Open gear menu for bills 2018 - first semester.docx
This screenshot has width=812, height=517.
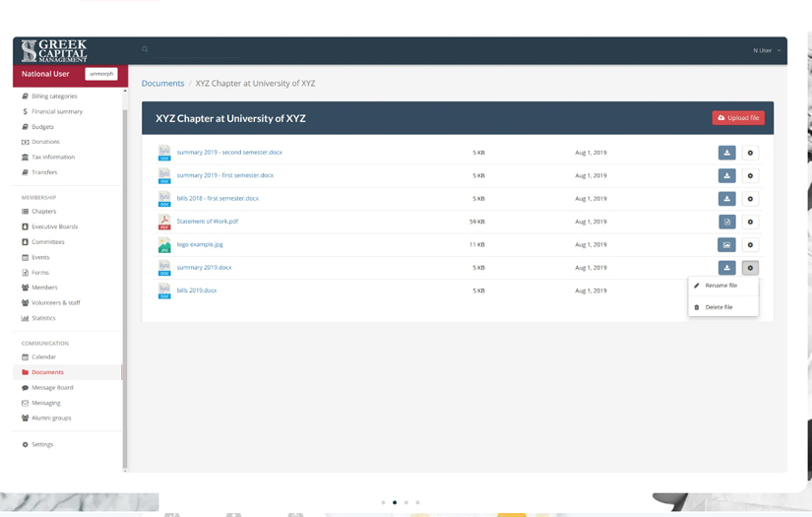[750, 198]
